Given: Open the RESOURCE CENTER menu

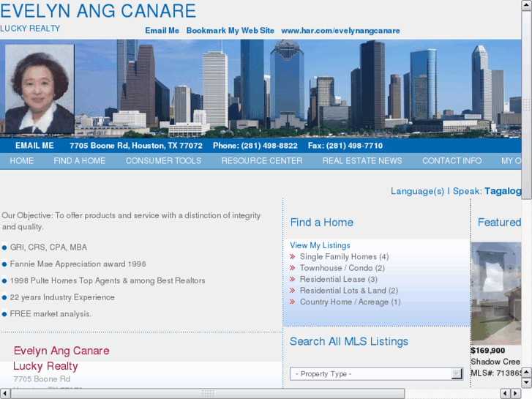Looking at the screenshot, I should [261, 160].
